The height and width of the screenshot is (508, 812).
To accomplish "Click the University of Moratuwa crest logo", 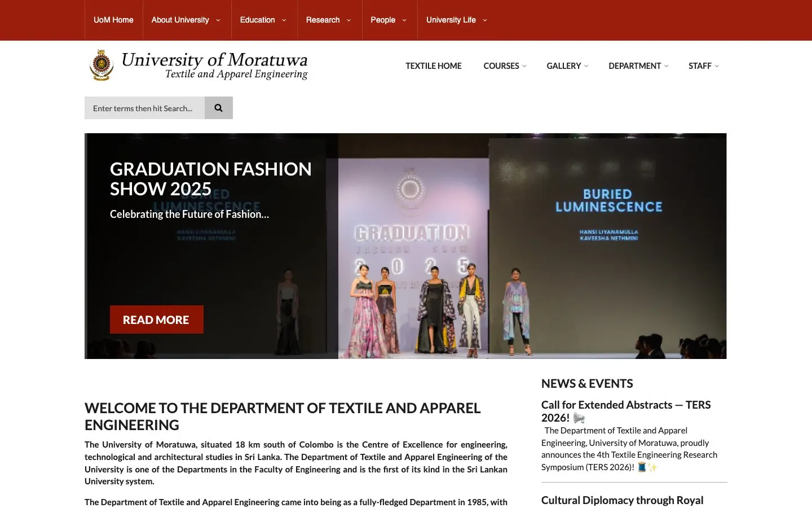I will click(x=101, y=65).
